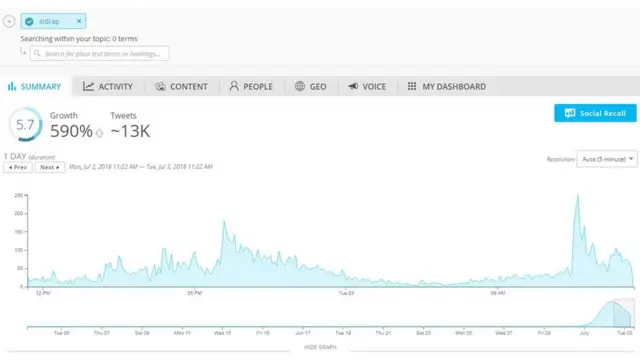Open the People tab
The image size is (640, 360).
251,87
